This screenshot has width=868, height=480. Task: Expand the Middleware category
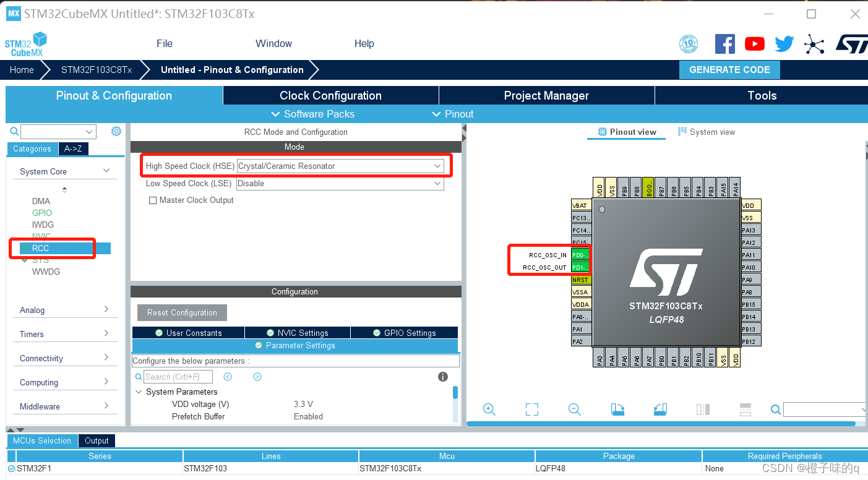pos(106,406)
